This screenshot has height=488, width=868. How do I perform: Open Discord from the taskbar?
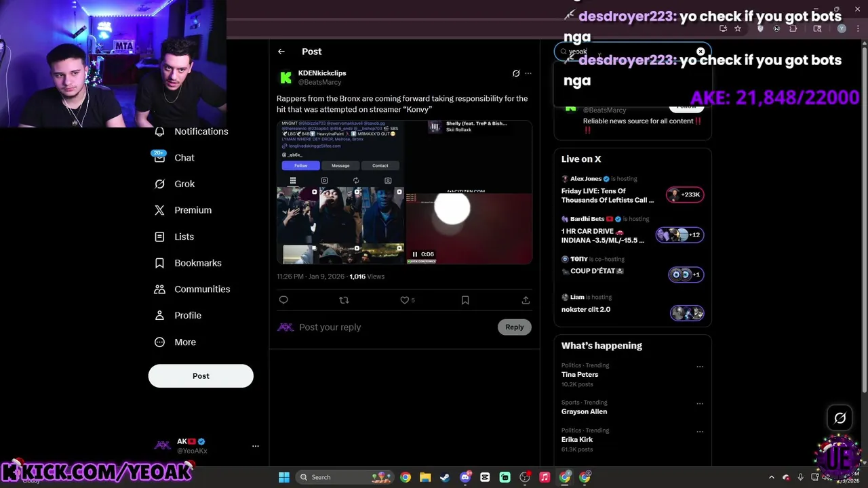pyautogui.click(x=465, y=477)
